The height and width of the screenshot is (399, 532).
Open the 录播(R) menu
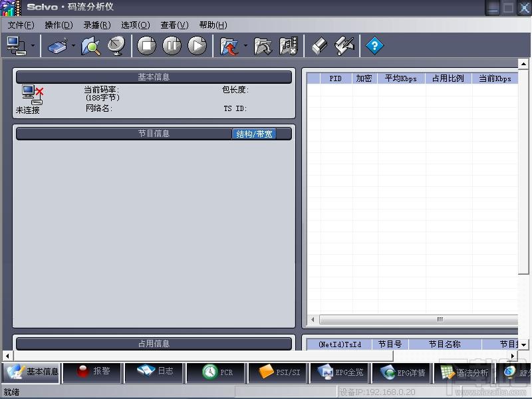coord(97,25)
